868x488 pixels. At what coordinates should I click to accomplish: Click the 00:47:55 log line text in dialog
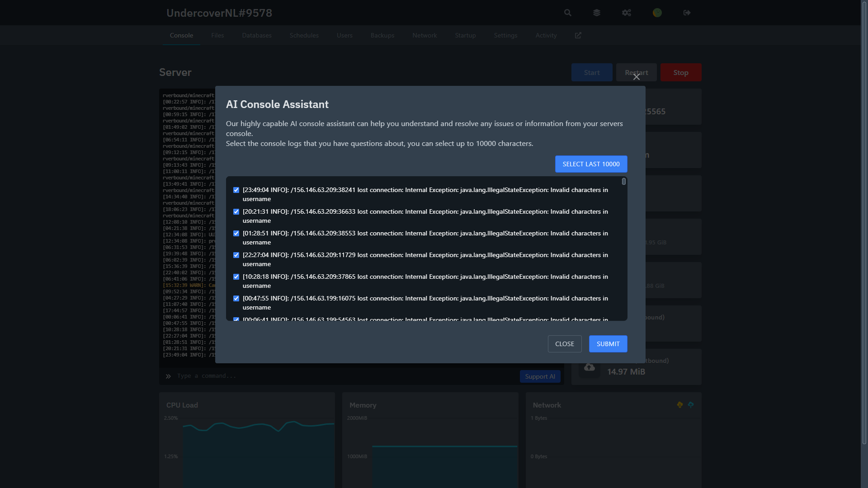[425, 303]
